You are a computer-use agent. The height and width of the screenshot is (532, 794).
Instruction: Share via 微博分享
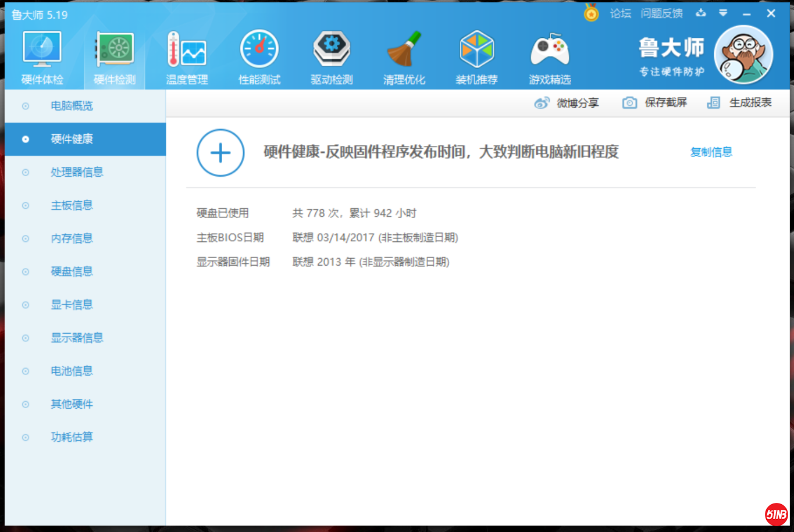[x=567, y=103]
